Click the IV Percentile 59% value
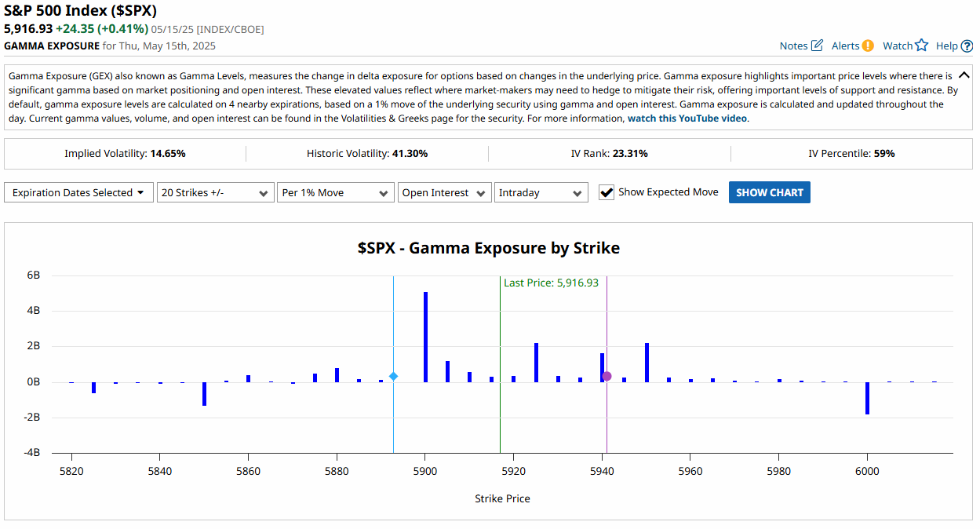The height and width of the screenshot is (529, 980). 884,154
